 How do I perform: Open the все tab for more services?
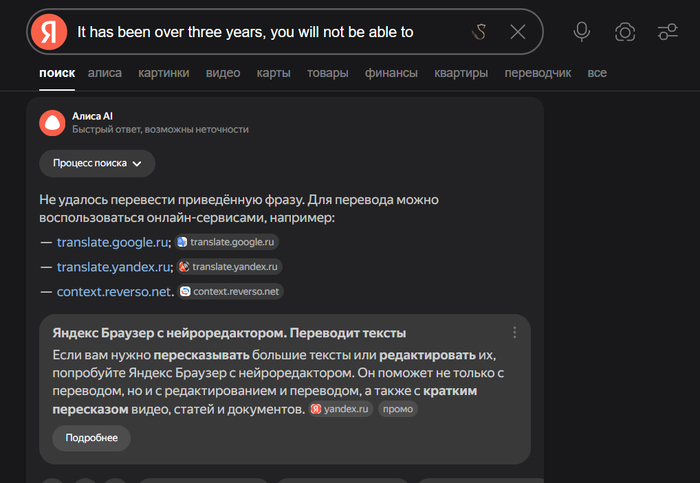597,74
